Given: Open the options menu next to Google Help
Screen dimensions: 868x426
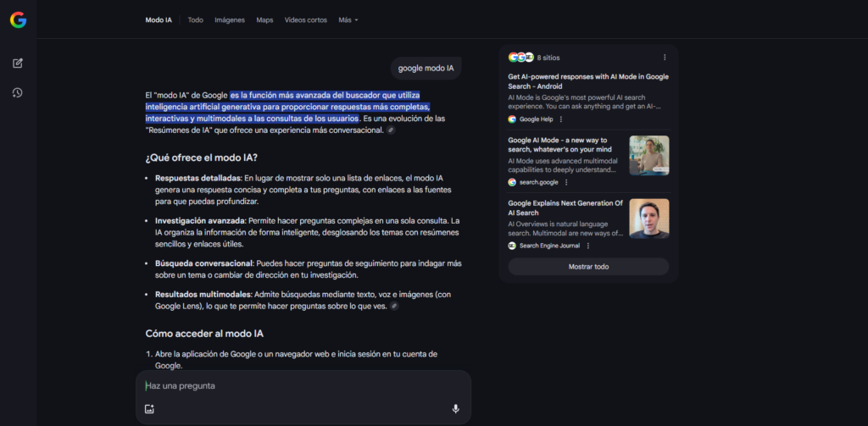Looking at the screenshot, I should tap(561, 119).
